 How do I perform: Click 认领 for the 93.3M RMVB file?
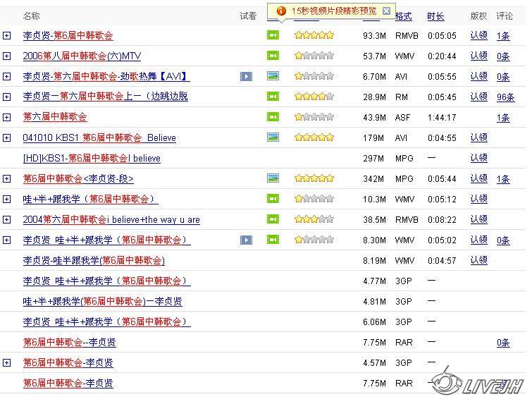pos(478,35)
